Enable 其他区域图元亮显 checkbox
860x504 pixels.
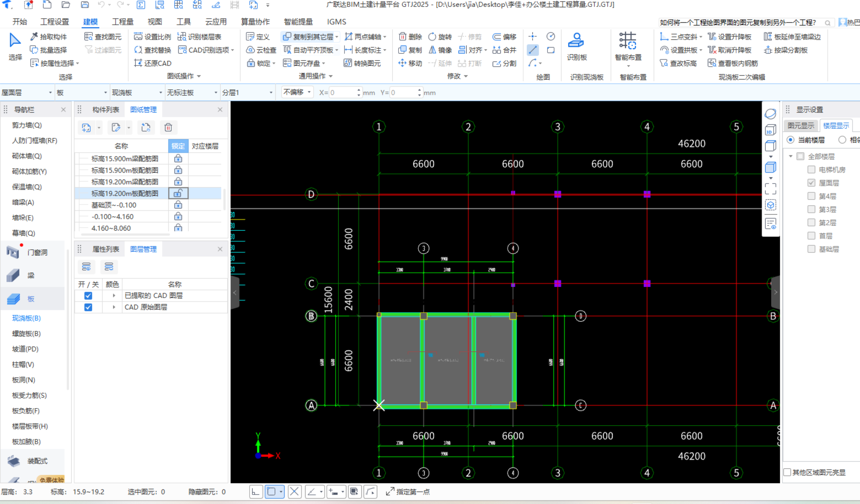[x=787, y=472]
